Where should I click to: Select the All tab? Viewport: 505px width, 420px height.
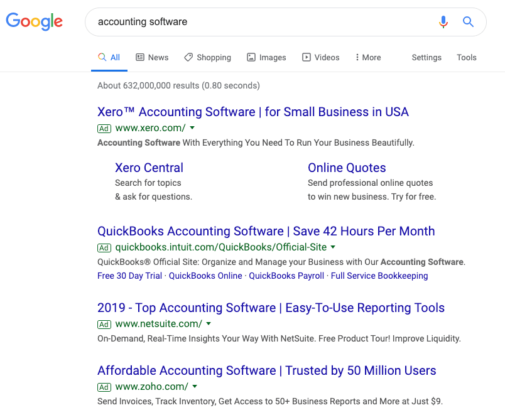[109, 57]
